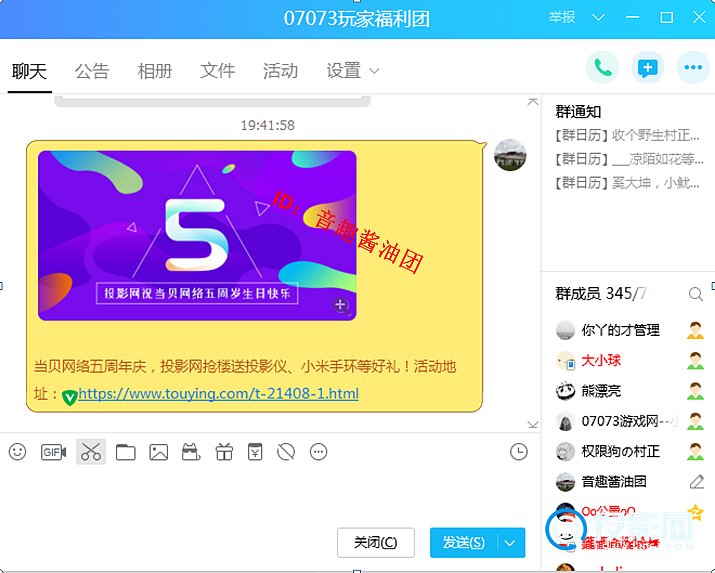
Task: Click the blue add-chat bubble icon
Action: click(x=648, y=68)
